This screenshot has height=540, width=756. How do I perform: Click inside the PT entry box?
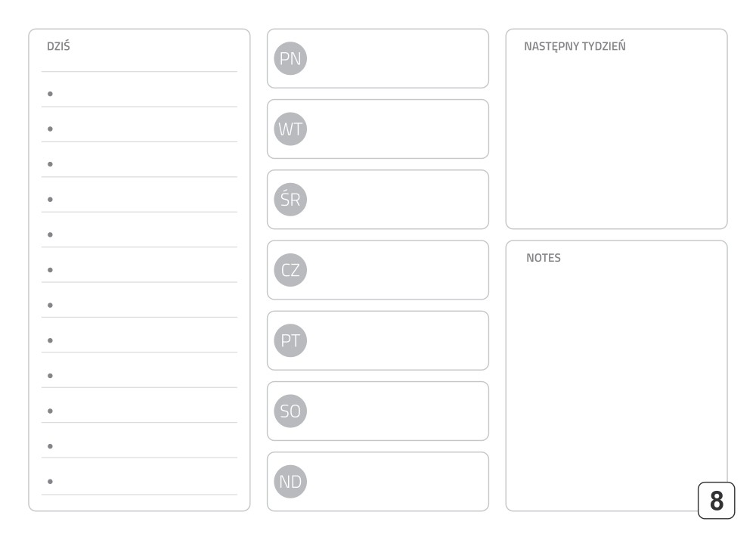point(378,340)
